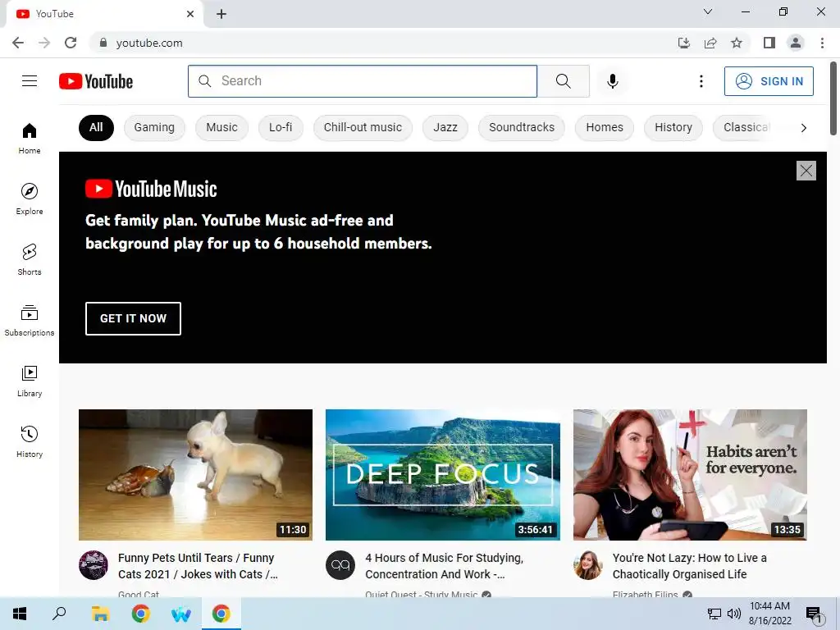Open the tab search chevron
Viewport: 840px width, 630px height.
[x=708, y=11]
